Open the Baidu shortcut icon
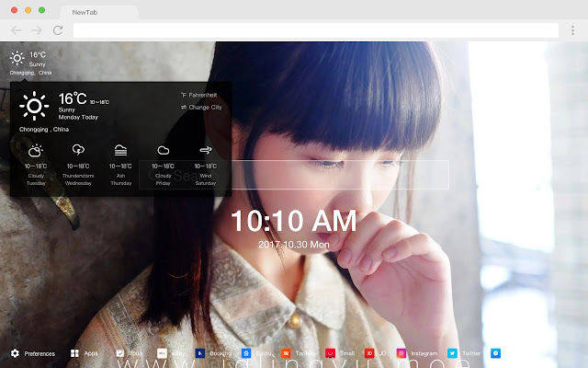 pyautogui.click(x=246, y=353)
